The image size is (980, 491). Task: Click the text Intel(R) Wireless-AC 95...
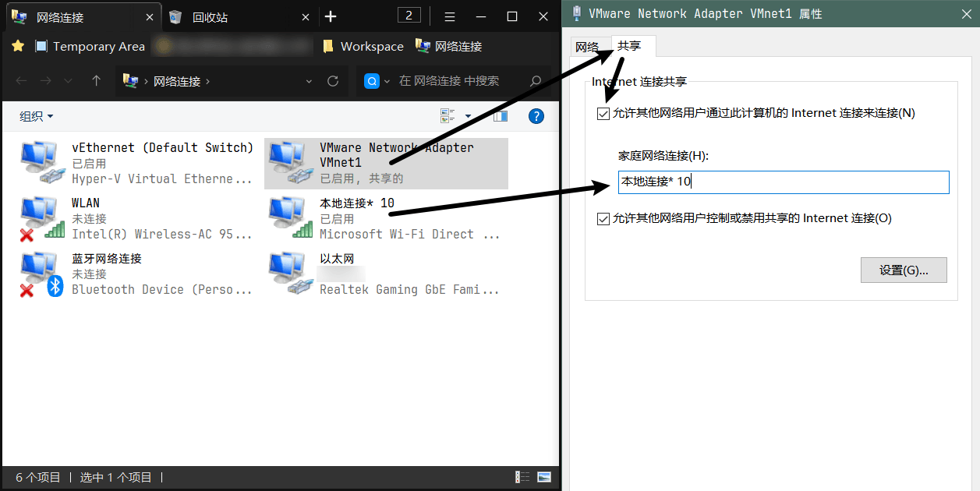[162, 235]
